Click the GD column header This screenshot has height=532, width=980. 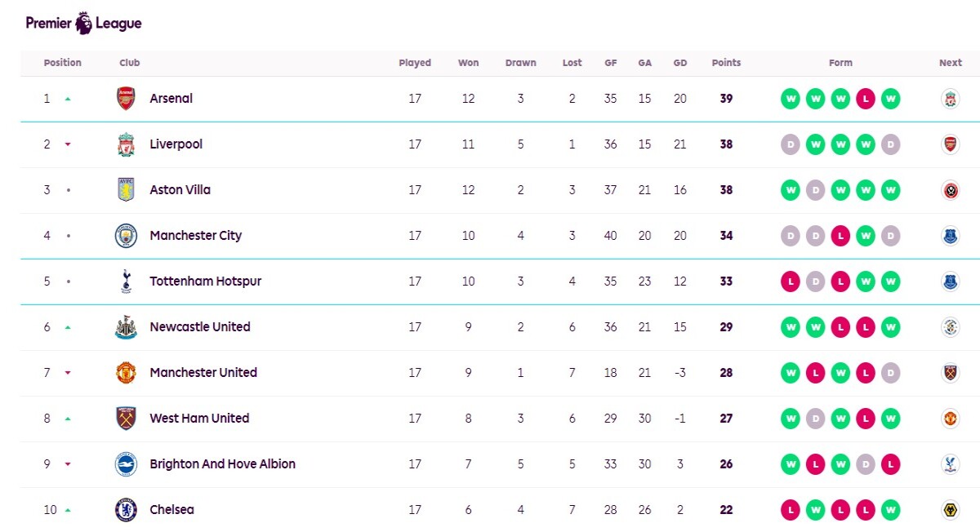(x=680, y=63)
